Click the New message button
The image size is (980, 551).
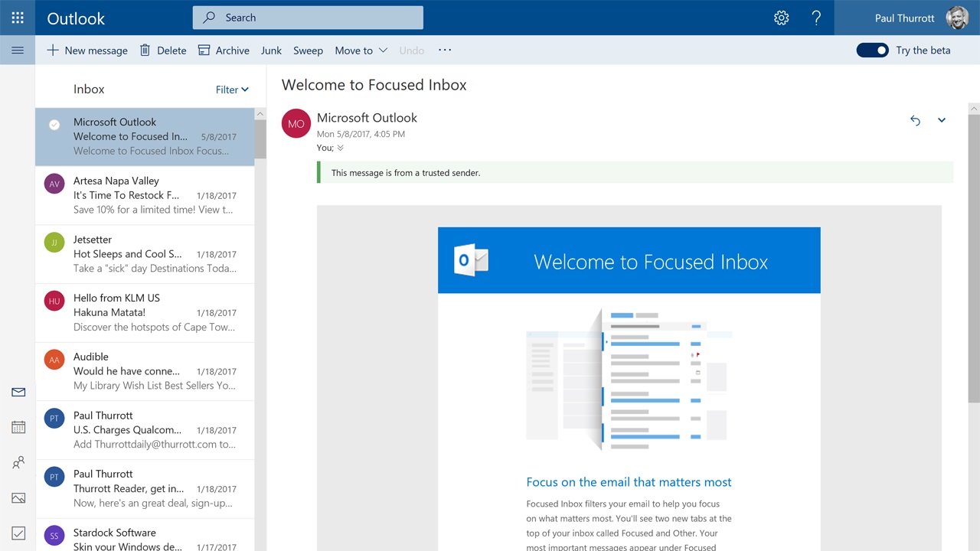[x=87, y=50]
